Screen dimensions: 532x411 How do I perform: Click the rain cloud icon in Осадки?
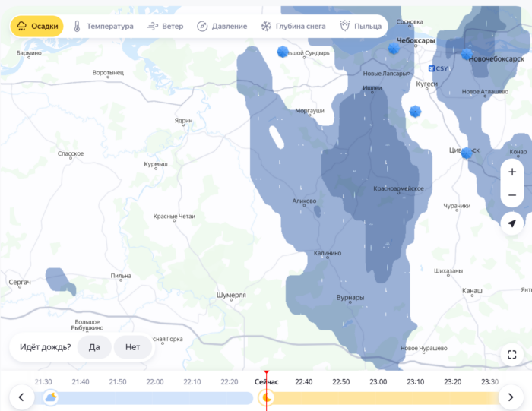22,26
